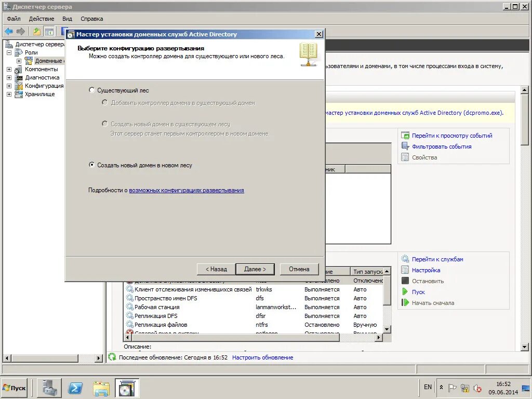Click the Forward arrow toolbar icon

tap(21, 32)
